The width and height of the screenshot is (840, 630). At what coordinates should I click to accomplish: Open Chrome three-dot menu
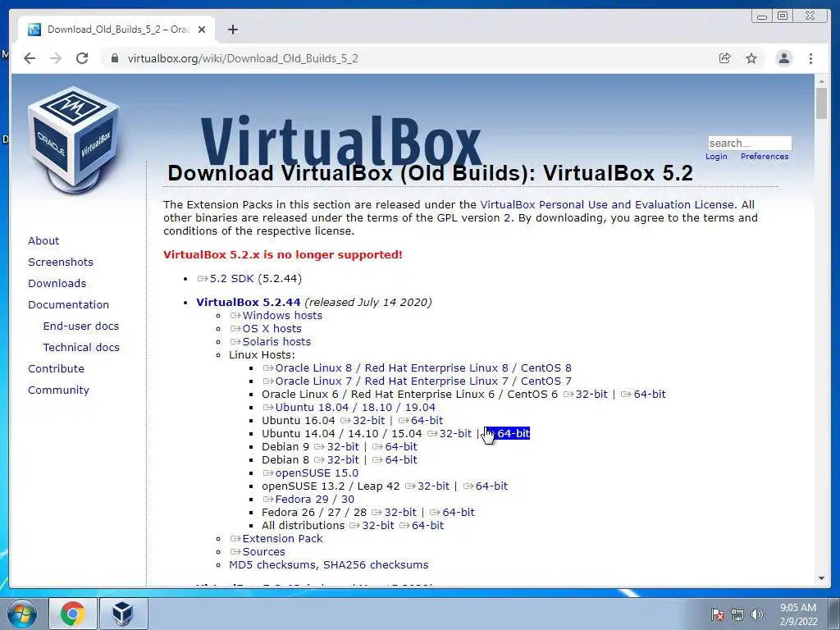tap(810, 58)
